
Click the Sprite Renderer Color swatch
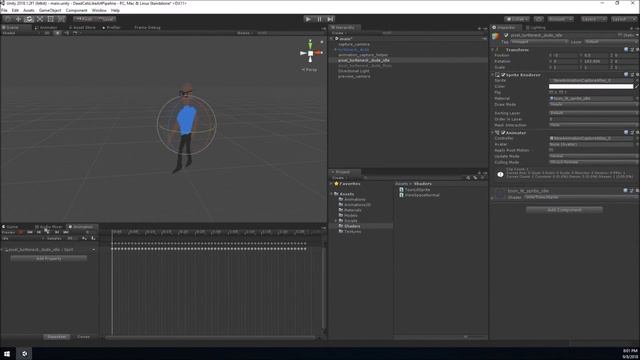[591, 86]
